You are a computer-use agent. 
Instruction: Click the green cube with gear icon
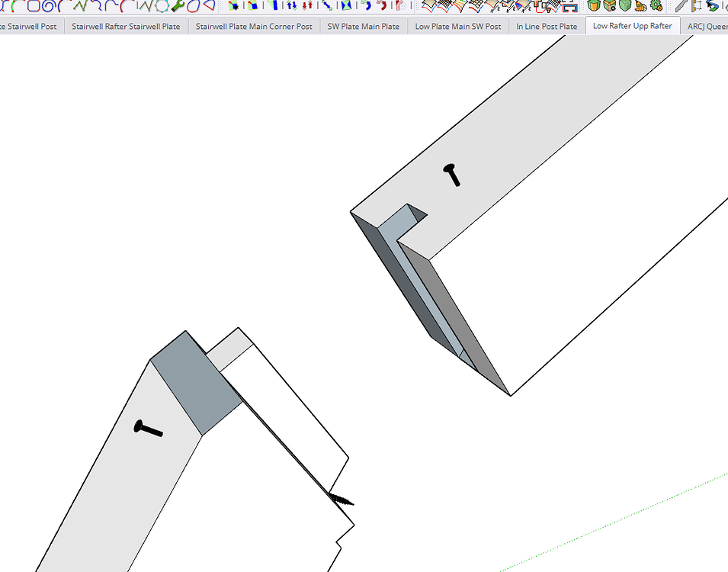(x=610, y=5)
